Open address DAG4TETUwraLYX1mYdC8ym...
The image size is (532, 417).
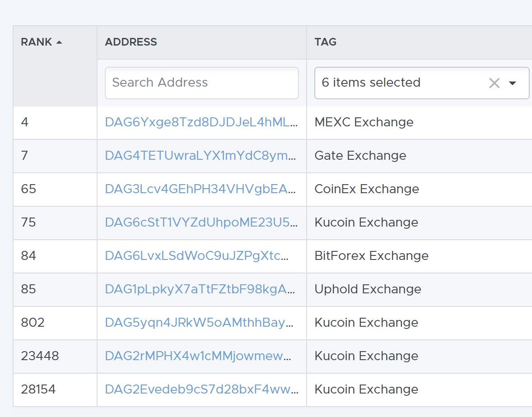pos(201,156)
